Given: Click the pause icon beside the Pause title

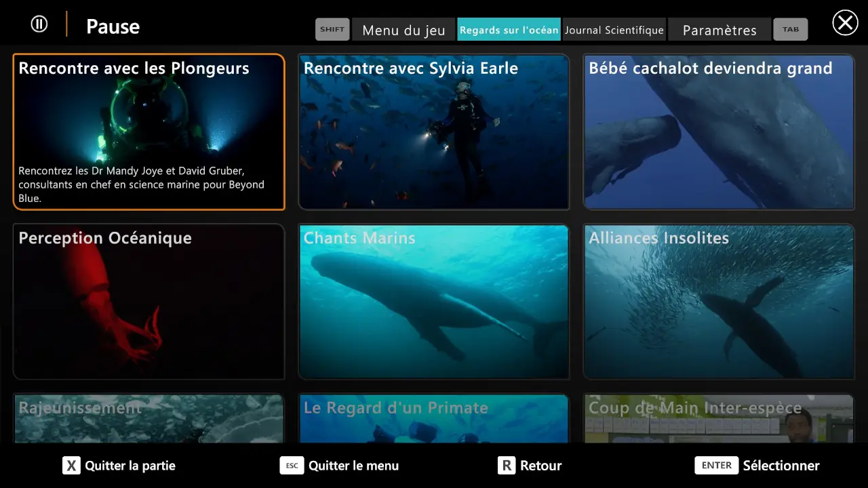Looking at the screenshot, I should 39,24.
